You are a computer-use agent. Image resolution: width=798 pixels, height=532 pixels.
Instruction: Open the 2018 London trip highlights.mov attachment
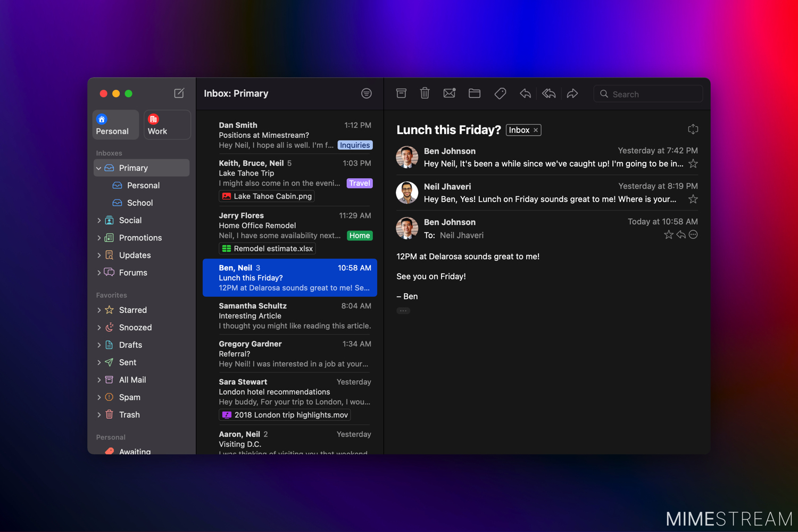285,415
